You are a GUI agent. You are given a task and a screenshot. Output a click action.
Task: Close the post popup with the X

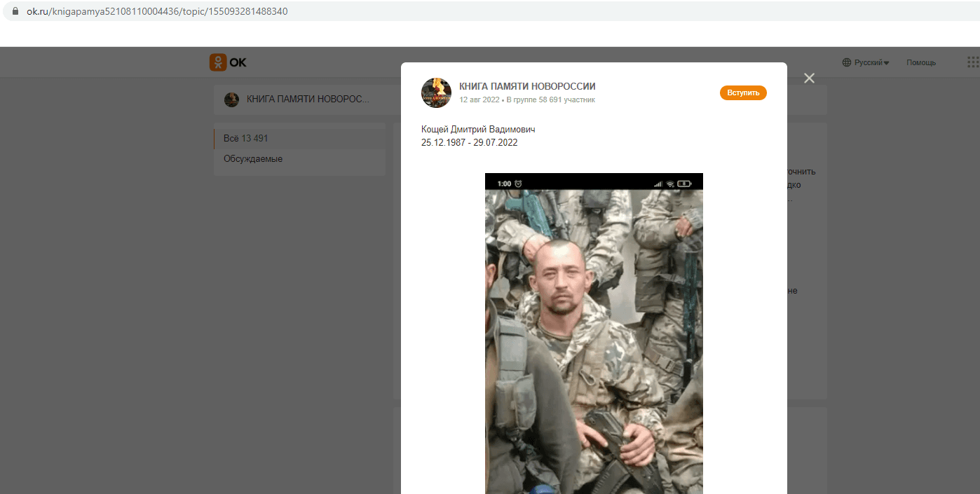(809, 78)
